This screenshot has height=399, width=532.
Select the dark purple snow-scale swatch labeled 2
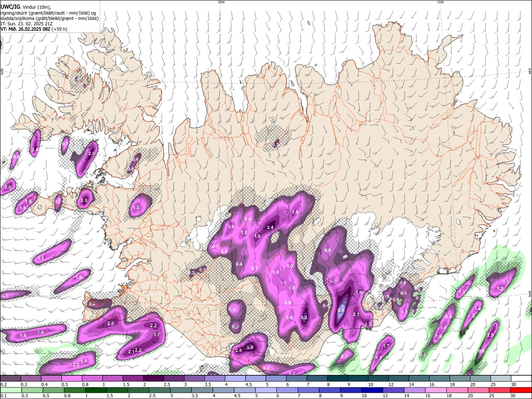(153, 379)
